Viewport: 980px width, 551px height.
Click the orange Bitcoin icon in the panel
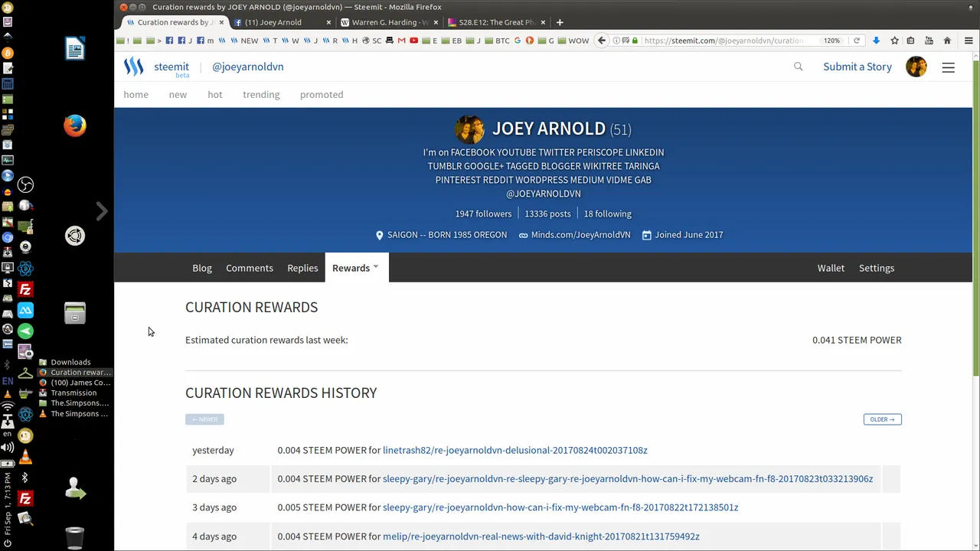tap(8, 53)
